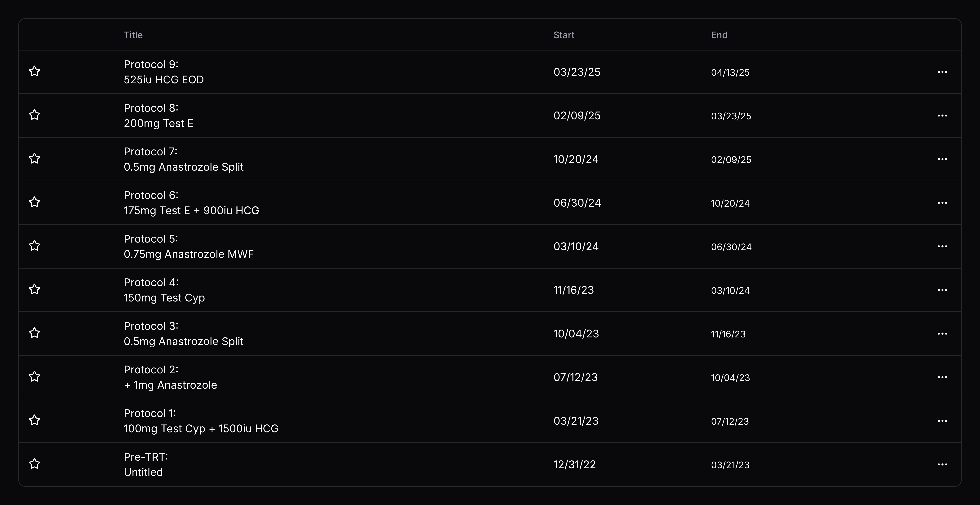
Task: Click the End column header
Action: coord(719,35)
